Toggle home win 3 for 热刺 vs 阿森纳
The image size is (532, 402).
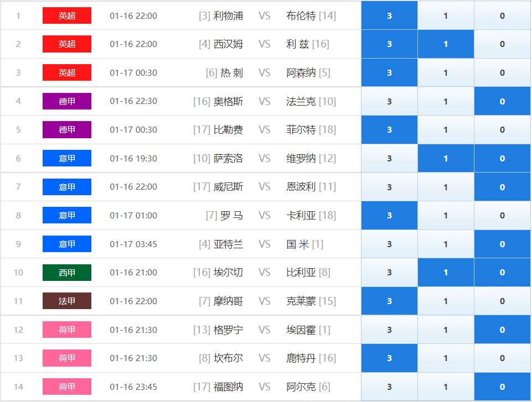pyautogui.click(x=389, y=72)
